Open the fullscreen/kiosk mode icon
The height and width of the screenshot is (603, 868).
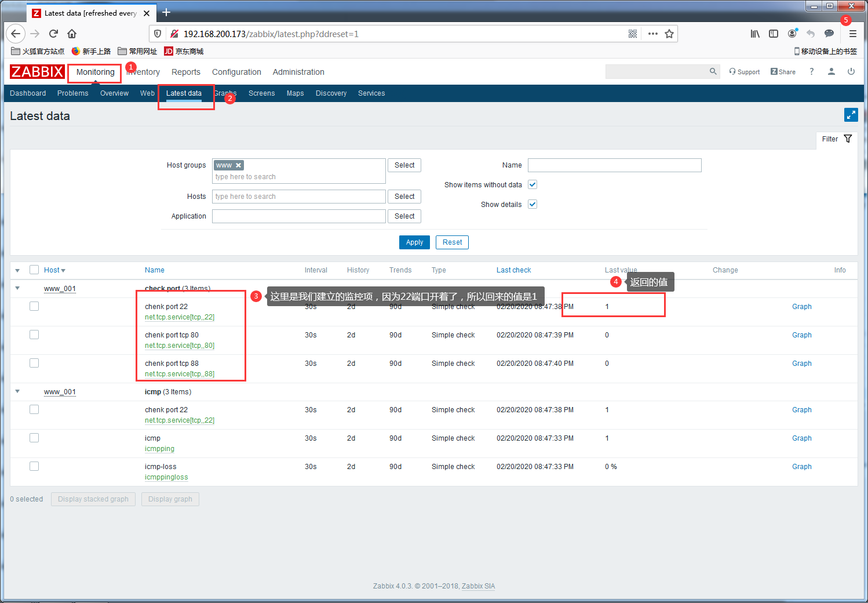point(851,115)
